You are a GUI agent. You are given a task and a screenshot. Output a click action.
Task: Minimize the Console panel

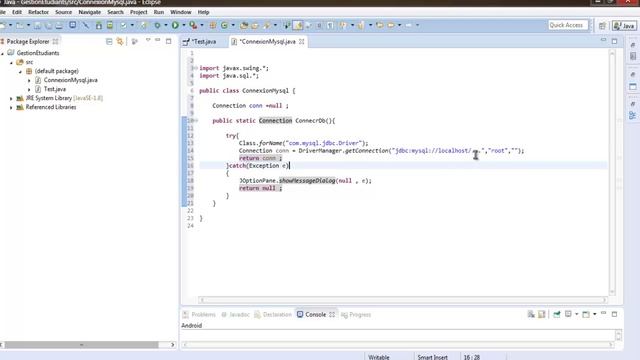pyautogui.click(x=603, y=313)
